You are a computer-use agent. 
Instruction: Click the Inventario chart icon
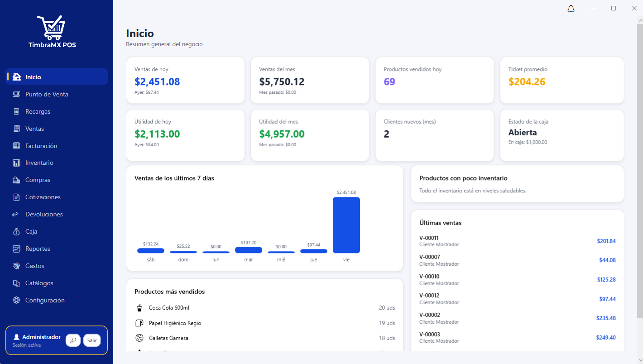pyautogui.click(x=17, y=163)
